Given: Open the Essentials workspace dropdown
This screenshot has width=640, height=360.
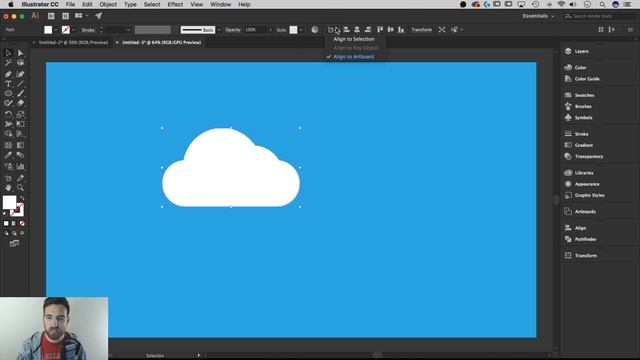Looking at the screenshot, I should [538, 16].
